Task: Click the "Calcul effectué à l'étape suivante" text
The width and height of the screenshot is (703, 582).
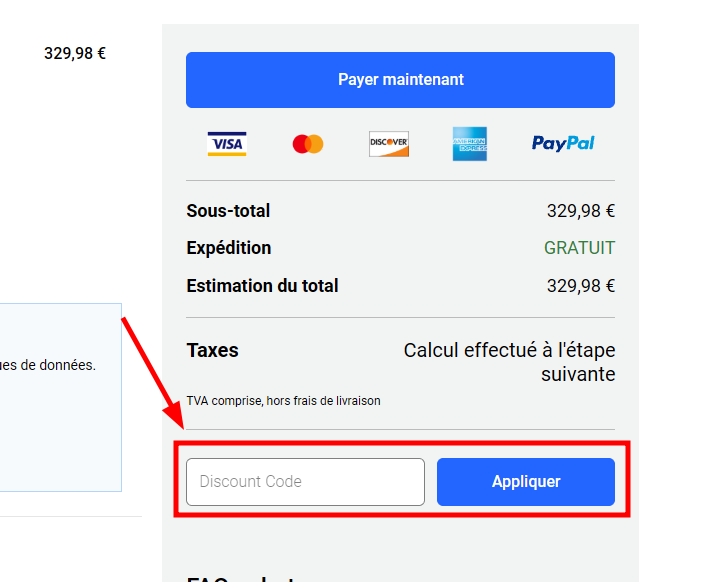Action: [x=509, y=362]
